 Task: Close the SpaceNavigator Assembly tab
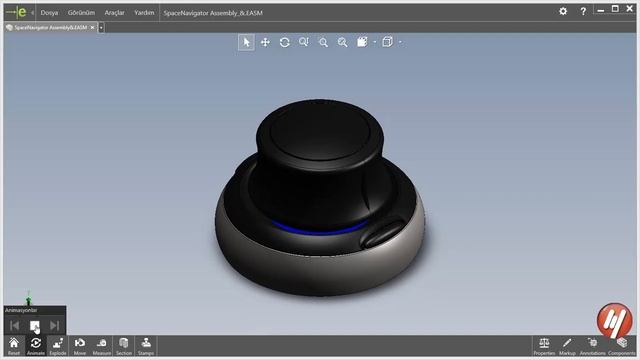[92, 27]
